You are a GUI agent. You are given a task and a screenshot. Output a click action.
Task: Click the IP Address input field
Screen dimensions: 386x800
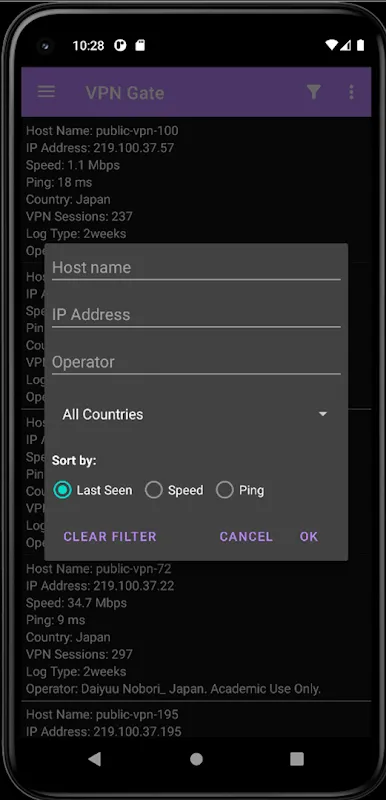[x=196, y=315]
